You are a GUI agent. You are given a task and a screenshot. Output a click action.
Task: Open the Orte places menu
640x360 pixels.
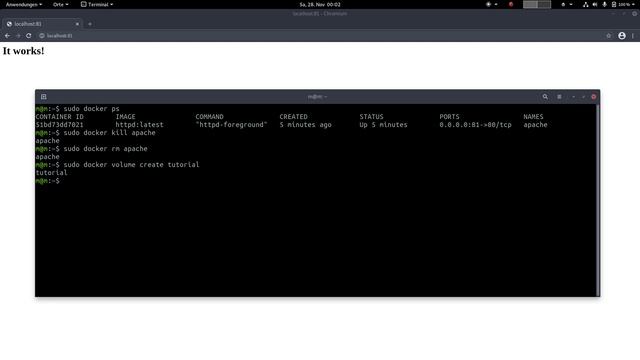click(60, 4)
